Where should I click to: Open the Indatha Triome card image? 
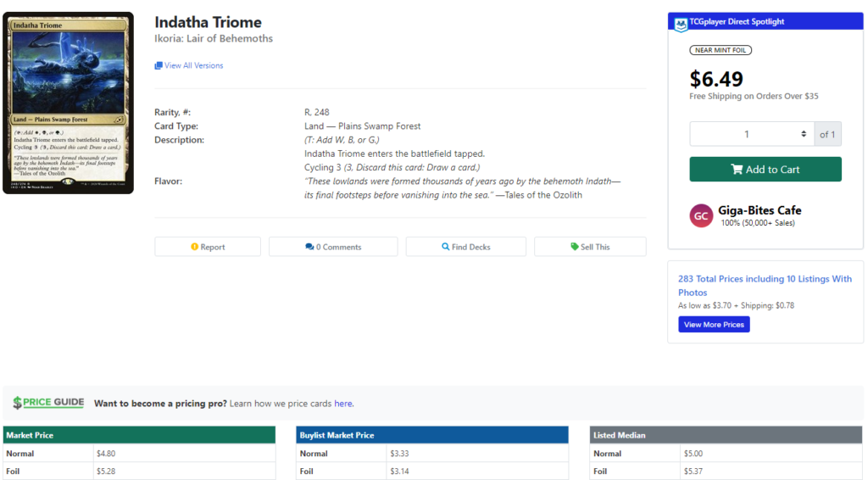point(68,103)
